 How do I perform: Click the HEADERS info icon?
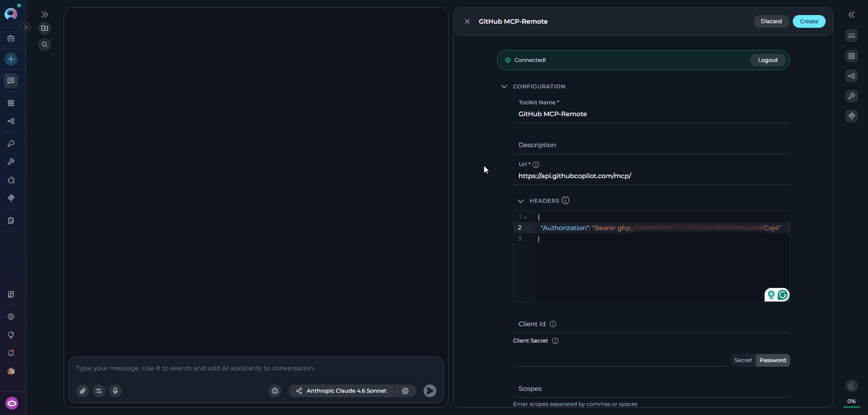[566, 200]
